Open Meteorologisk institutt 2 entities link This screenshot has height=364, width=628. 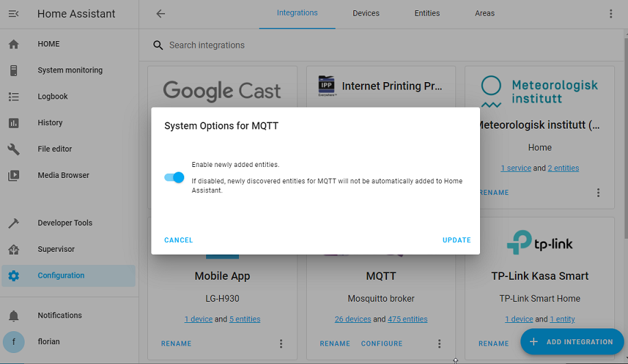coord(563,168)
